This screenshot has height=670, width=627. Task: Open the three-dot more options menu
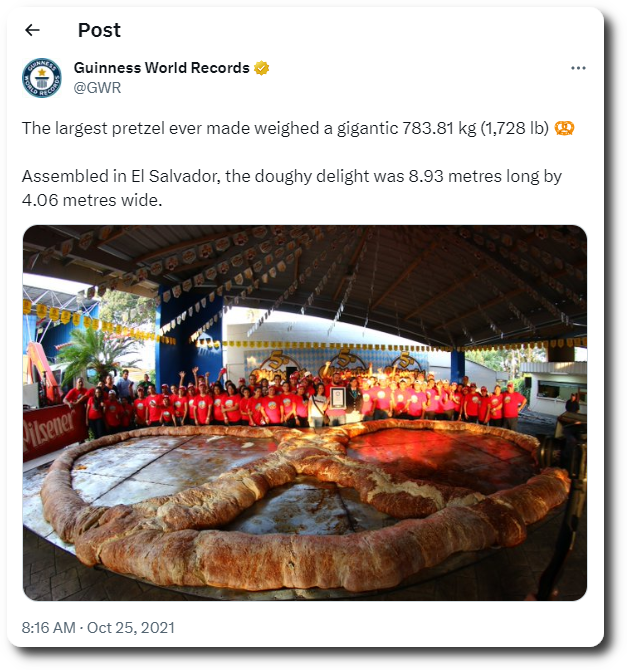(x=578, y=68)
